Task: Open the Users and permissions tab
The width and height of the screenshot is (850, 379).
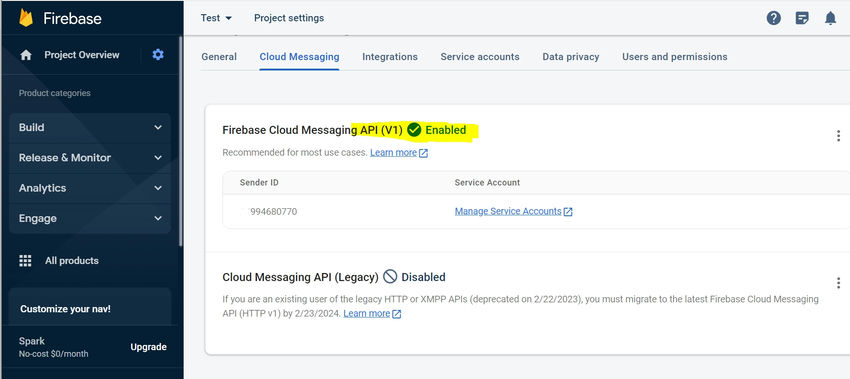Action: pyautogui.click(x=675, y=56)
